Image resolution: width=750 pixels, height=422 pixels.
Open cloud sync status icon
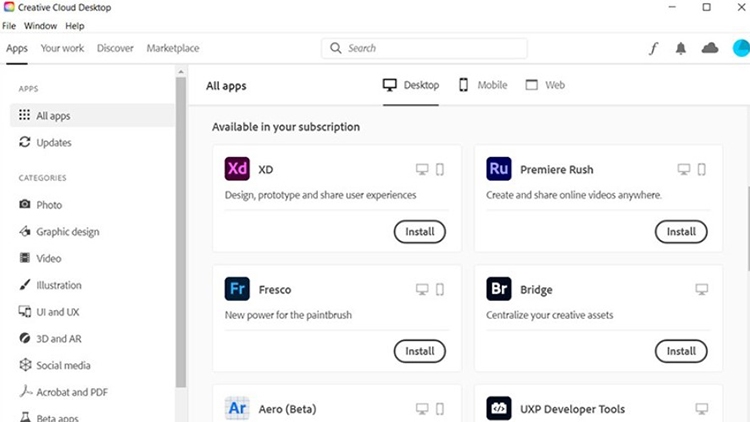pos(710,48)
